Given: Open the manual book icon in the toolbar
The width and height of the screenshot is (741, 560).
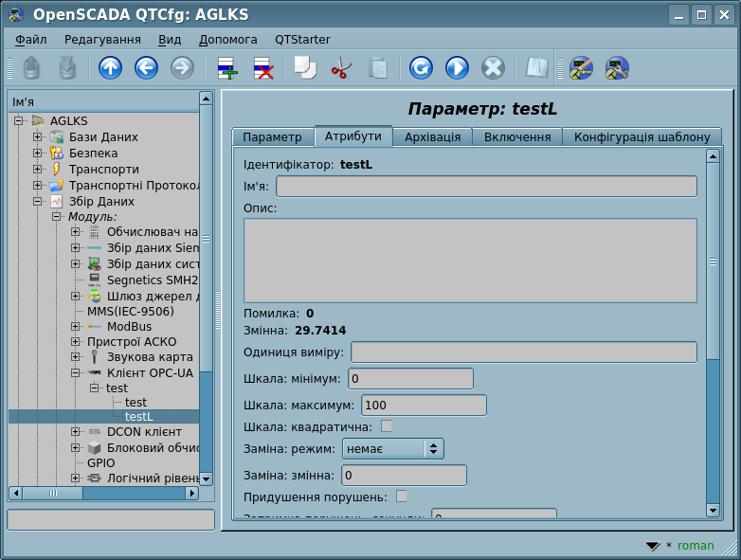Looking at the screenshot, I should 537,68.
